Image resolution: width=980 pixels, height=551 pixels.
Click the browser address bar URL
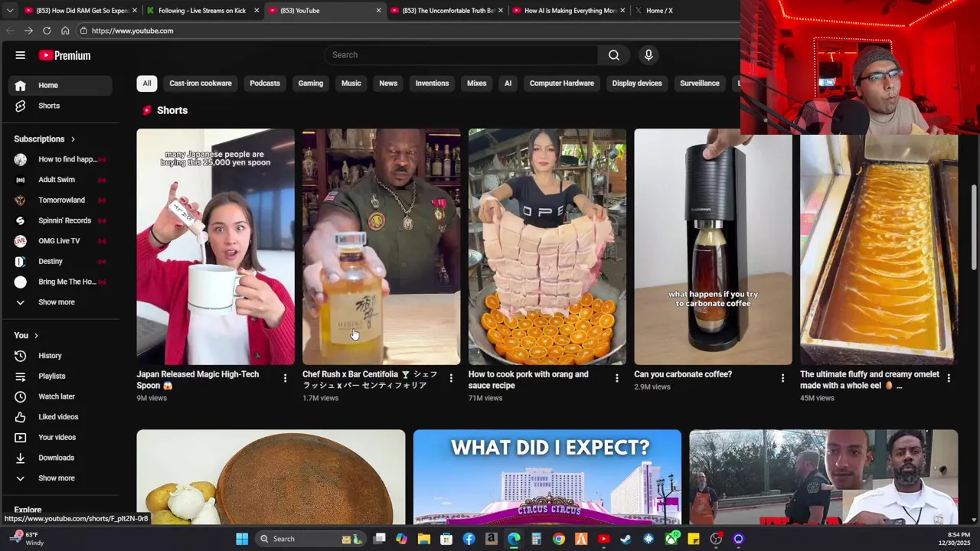click(132, 31)
